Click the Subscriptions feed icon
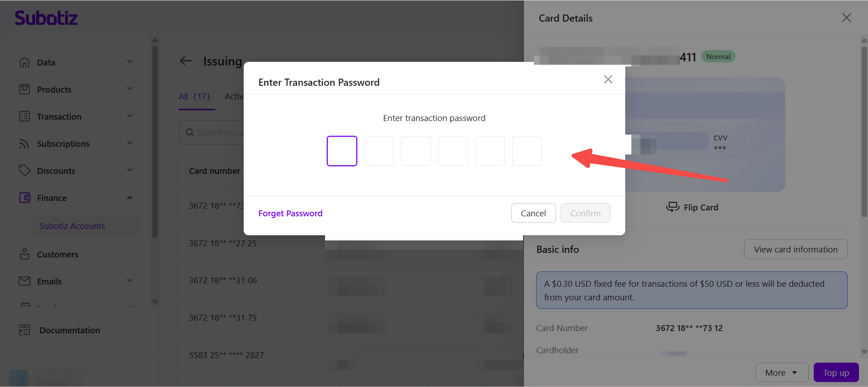Viewport: 868px width, 387px height. click(x=24, y=144)
